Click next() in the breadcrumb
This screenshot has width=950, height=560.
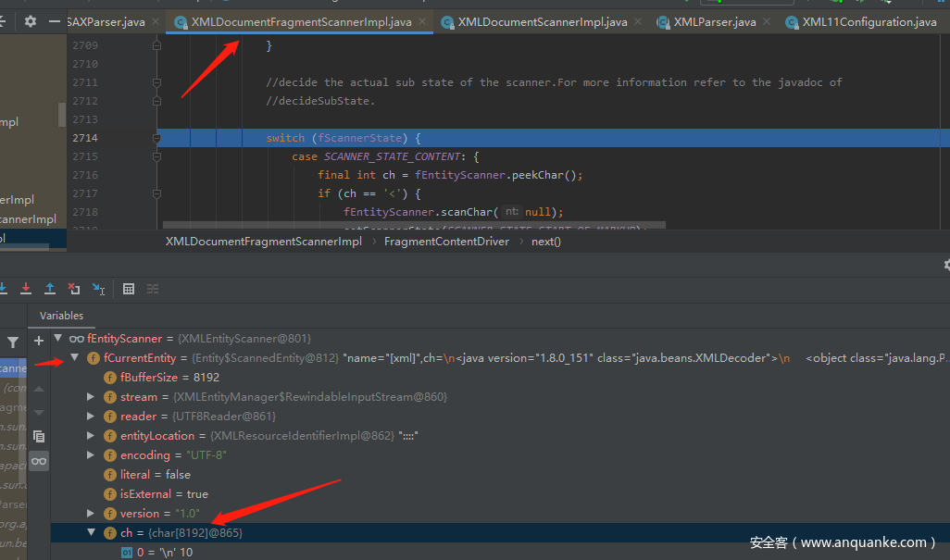tap(545, 242)
